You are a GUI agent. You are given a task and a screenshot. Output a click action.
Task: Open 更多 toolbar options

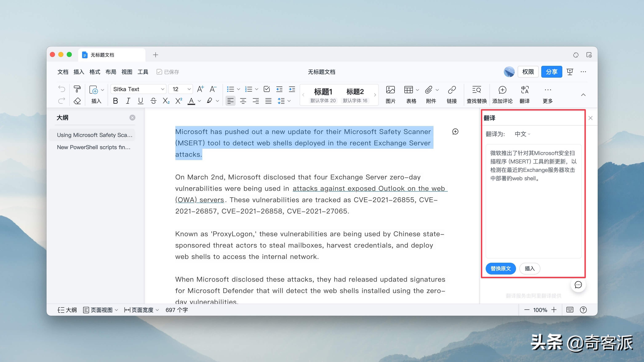[548, 94]
